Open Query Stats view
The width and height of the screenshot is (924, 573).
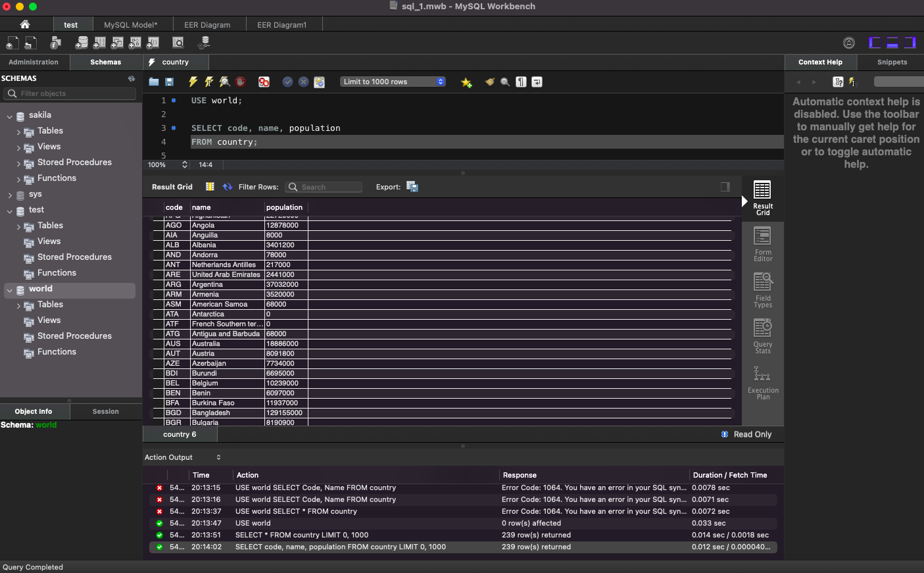pos(763,336)
